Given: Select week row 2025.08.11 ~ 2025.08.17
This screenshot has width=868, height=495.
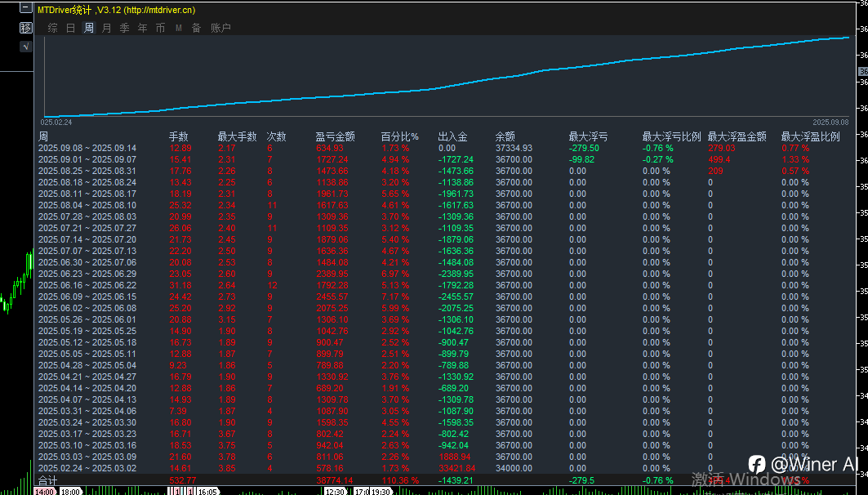Looking at the screenshot, I should click(87, 194).
